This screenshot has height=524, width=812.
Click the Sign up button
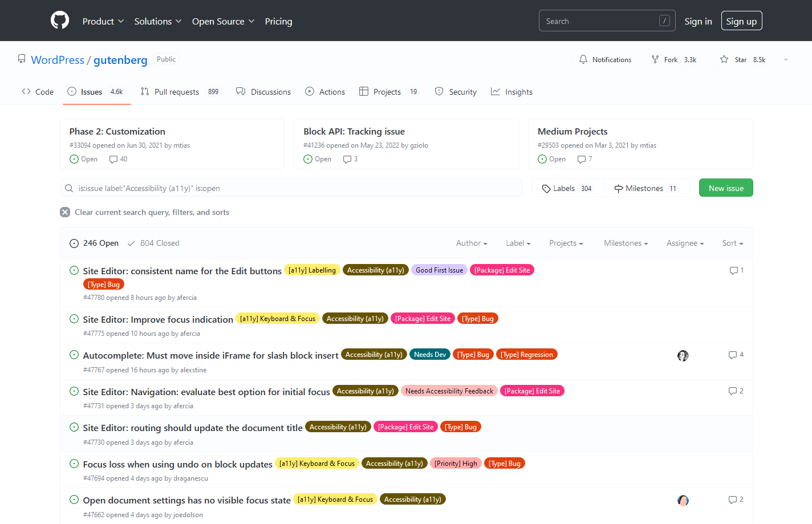741,21
